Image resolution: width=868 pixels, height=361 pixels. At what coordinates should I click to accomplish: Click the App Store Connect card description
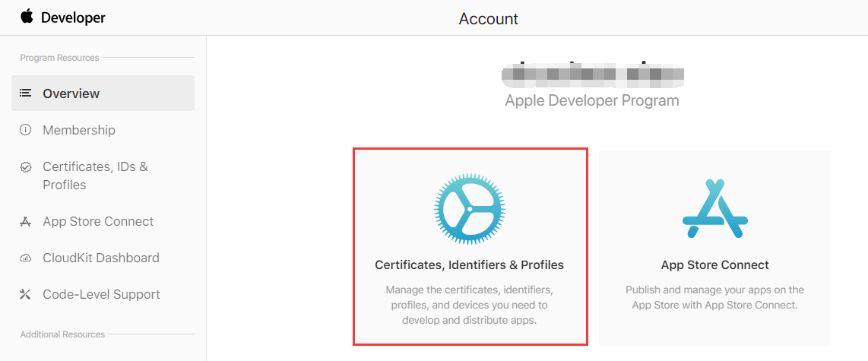[x=715, y=297]
